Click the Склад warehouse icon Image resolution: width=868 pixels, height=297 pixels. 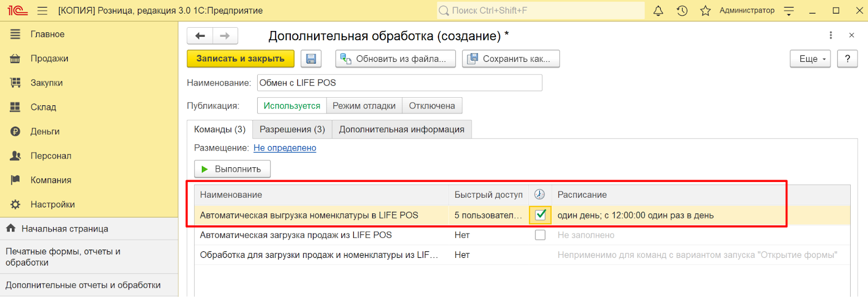15,107
